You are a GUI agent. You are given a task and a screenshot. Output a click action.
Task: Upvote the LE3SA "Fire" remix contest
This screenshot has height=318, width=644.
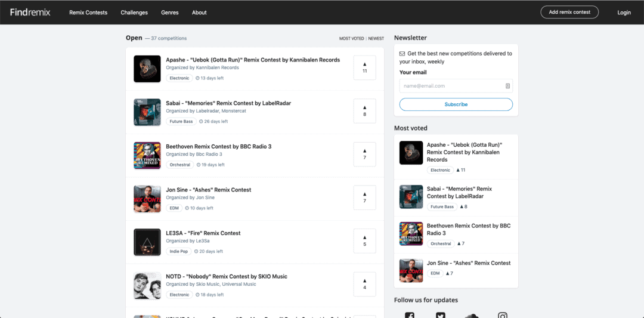tap(364, 240)
